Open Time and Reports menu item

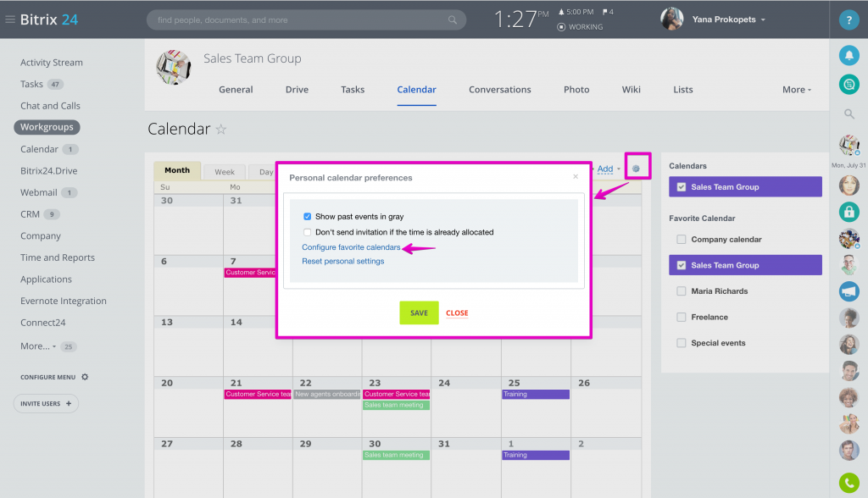coord(58,257)
